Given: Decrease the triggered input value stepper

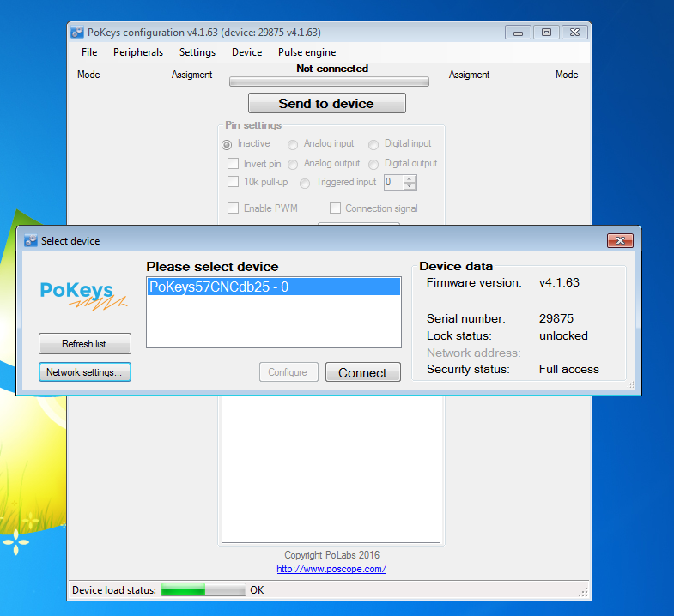Looking at the screenshot, I should click(x=410, y=186).
